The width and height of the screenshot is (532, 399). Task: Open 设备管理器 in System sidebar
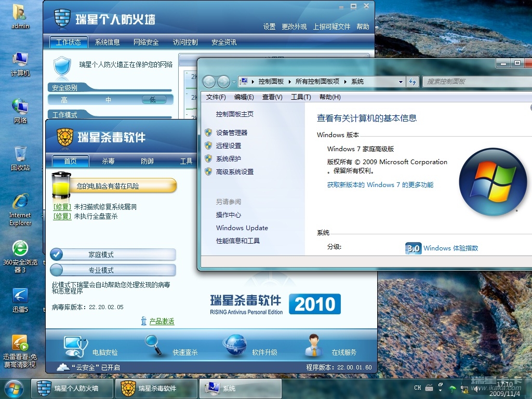click(x=232, y=132)
